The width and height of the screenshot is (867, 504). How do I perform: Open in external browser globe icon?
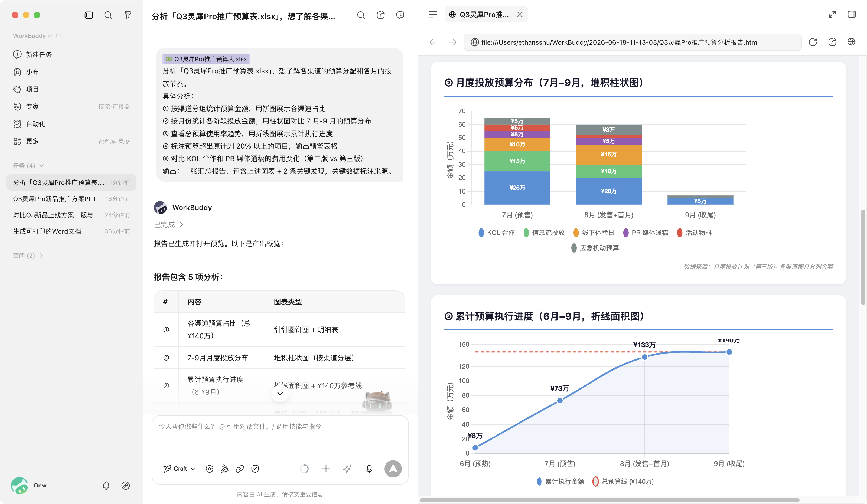(851, 42)
